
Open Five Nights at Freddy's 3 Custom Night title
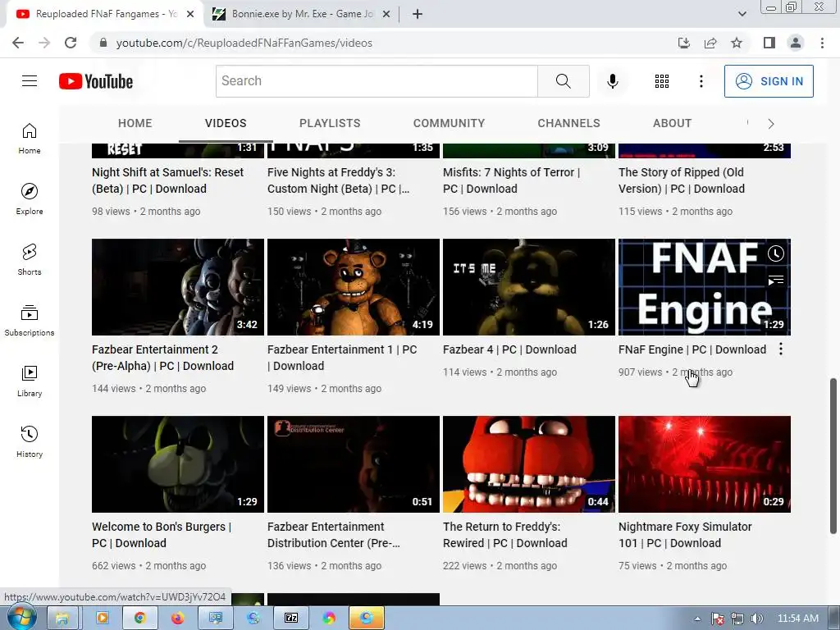(339, 180)
